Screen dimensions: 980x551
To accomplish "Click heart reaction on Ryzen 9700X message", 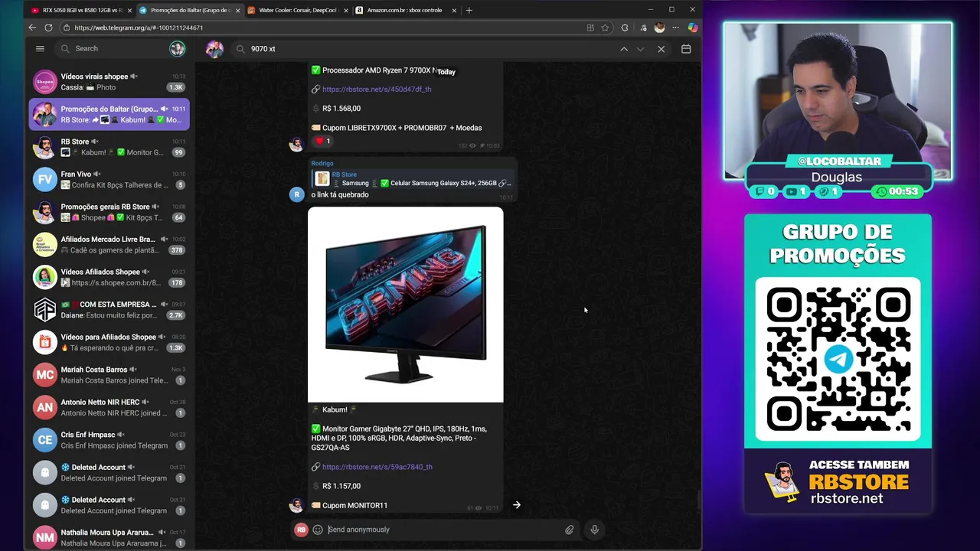I will [322, 141].
